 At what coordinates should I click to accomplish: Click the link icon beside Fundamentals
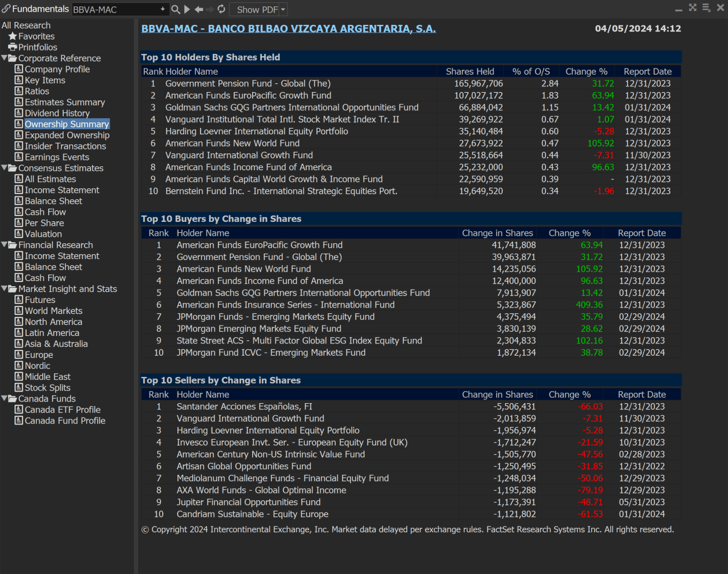click(6, 9)
